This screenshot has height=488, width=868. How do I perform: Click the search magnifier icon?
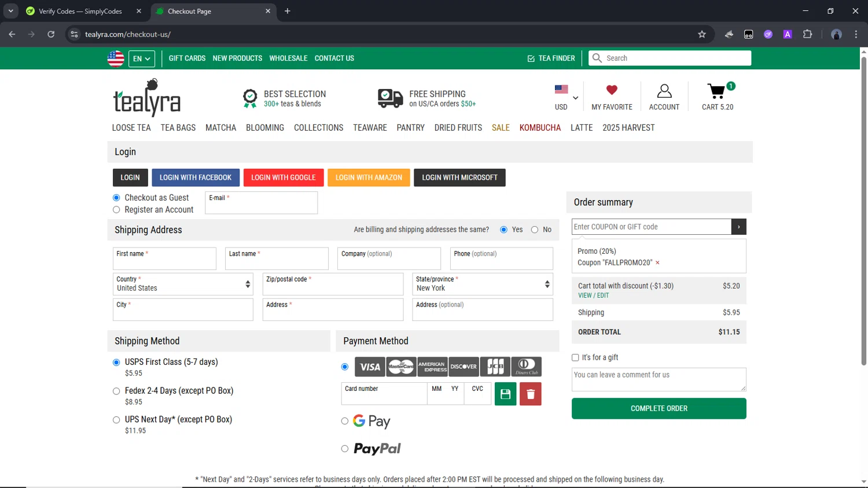pyautogui.click(x=597, y=58)
